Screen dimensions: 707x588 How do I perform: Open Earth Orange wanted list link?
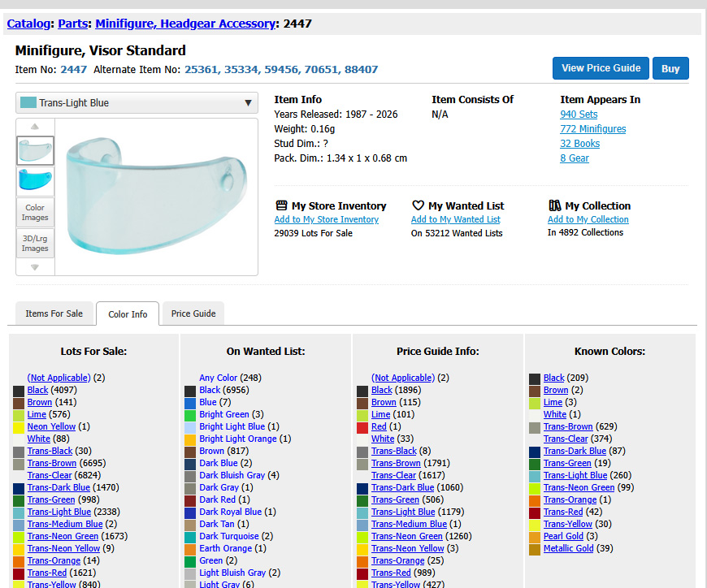click(225, 548)
